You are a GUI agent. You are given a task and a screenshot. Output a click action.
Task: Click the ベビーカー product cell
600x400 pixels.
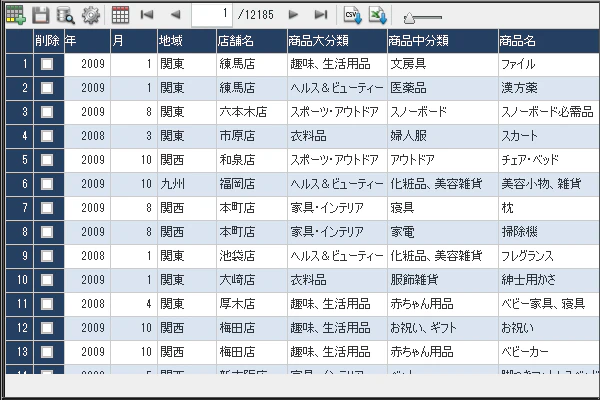tap(549, 352)
